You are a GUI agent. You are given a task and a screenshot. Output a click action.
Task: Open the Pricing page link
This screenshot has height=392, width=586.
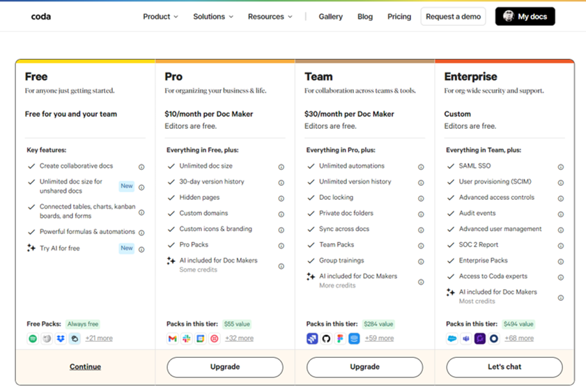coord(399,17)
